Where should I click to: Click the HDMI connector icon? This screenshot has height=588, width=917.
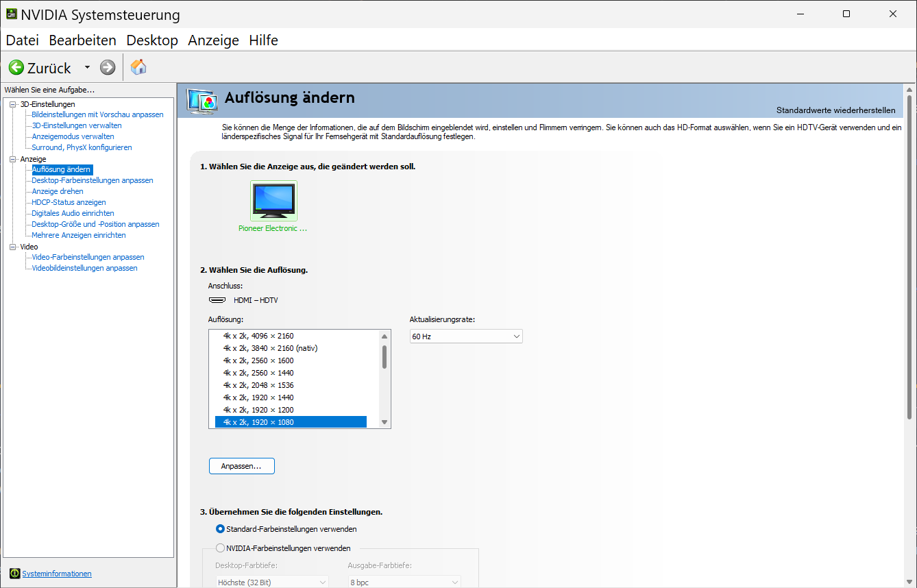(217, 300)
